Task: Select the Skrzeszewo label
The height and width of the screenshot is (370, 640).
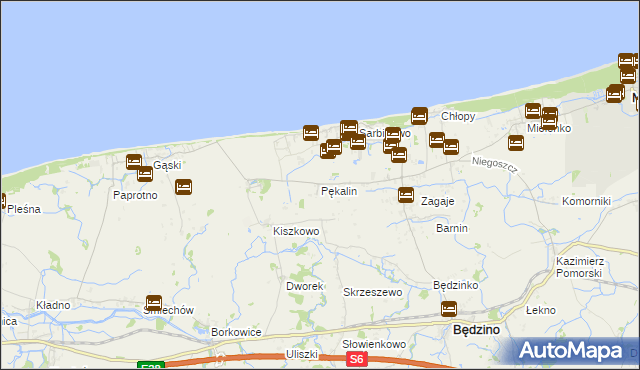Action: point(373,292)
